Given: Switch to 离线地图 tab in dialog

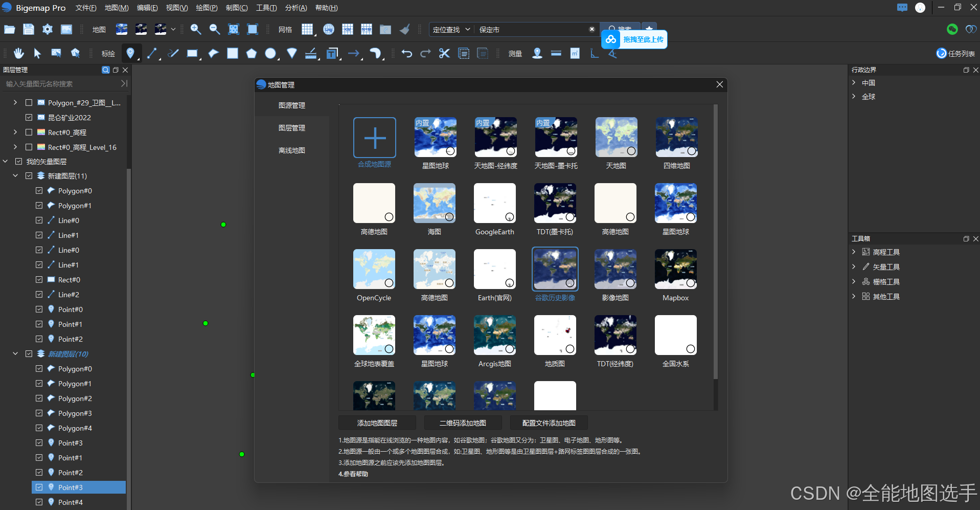Looking at the screenshot, I should tap(292, 150).
